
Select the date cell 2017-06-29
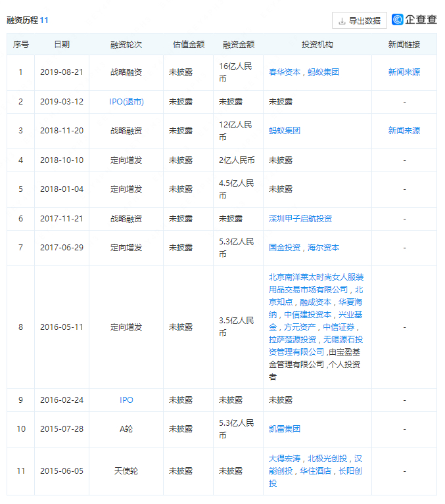(62, 248)
